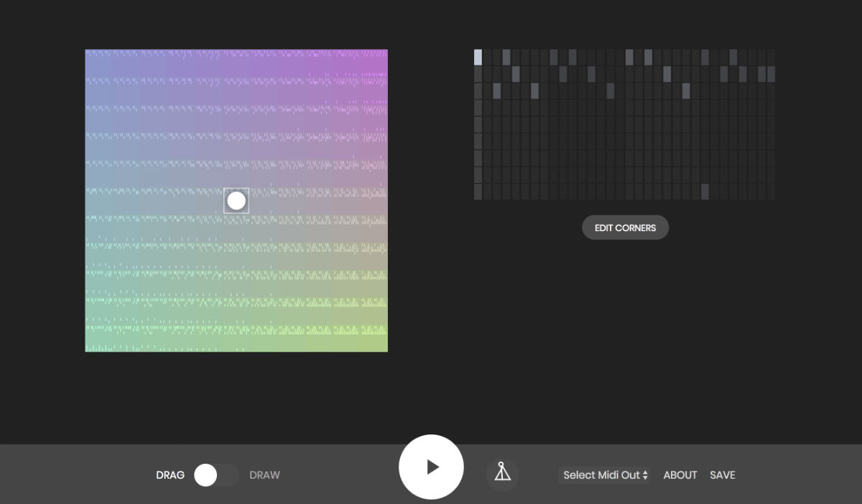This screenshot has width=862, height=504.
Task: Toggle the bottom-right empty sequencer cell
Action: click(x=771, y=192)
